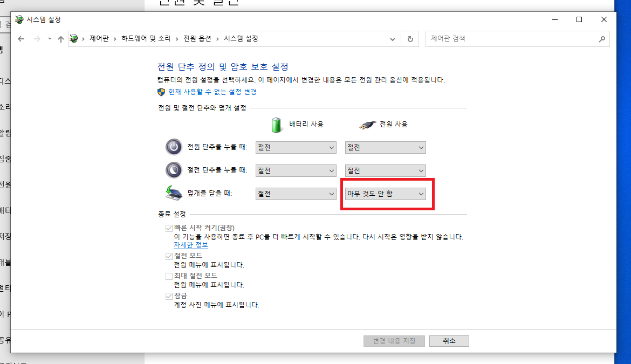Click the laptop lid close icon
The image size is (631, 364).
(174, 193)
